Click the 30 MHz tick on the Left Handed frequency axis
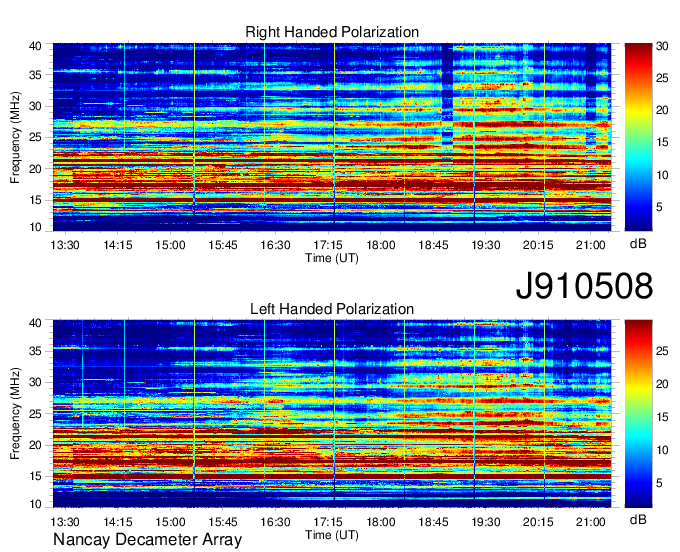Image resolution: width=680 pixels, height=552 pixels. click(35, 382)
